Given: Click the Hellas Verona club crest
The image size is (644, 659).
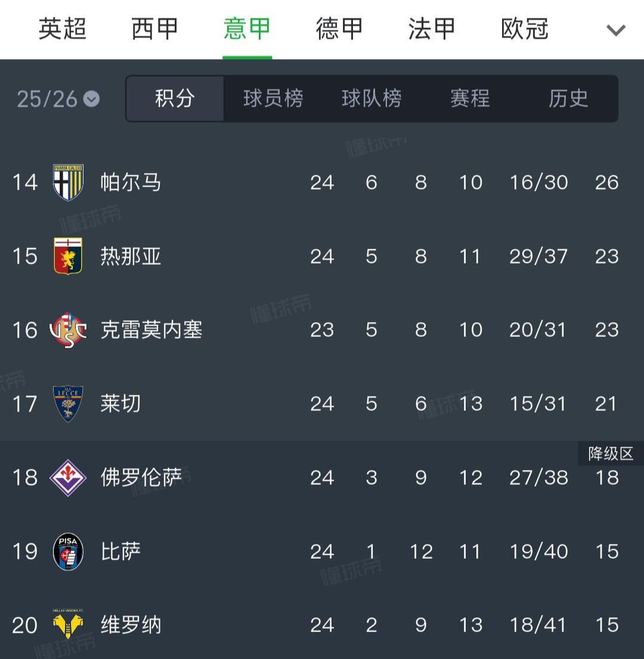Looking at the screenshot, I should click(67, 625).
